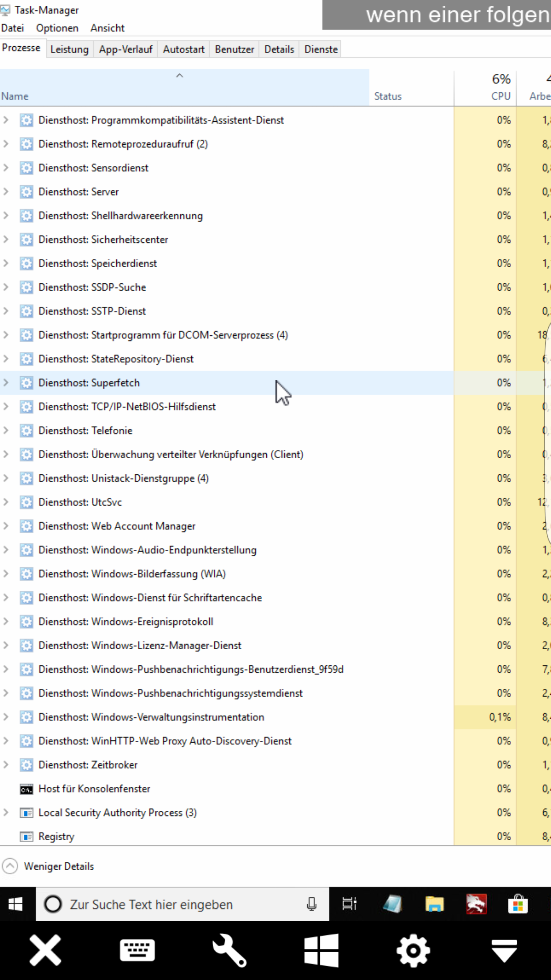551x980 pixels.
Task: Click the Cortana circle icon in search box
Action: pos(53,904)
